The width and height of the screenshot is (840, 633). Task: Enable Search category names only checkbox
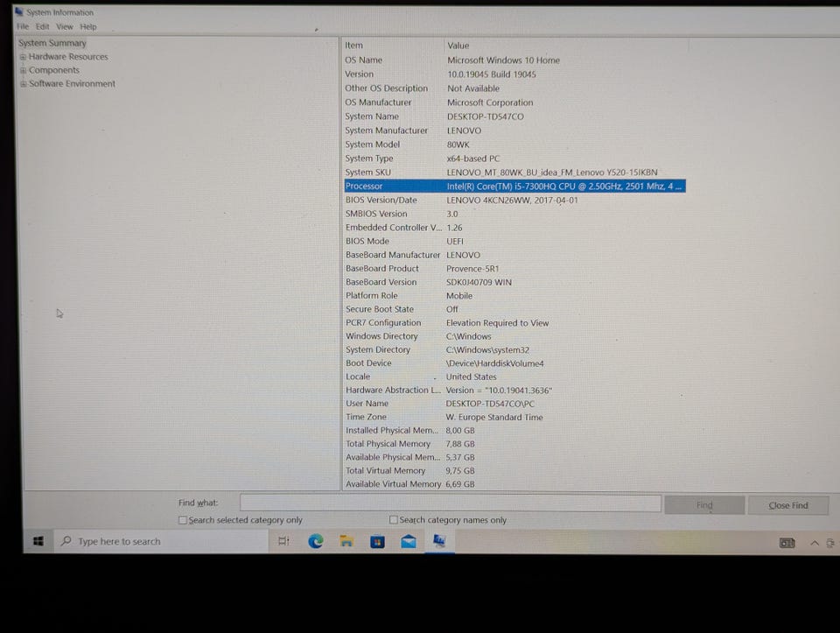[x=394, y=519]
